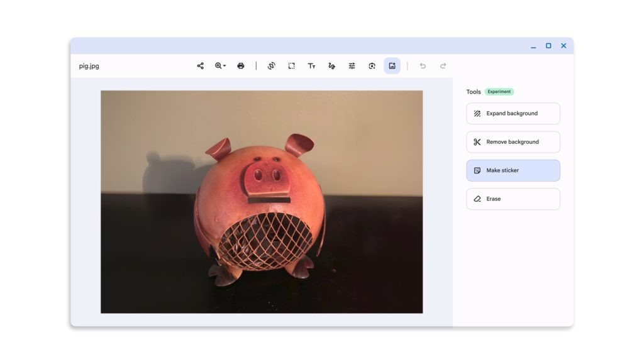Click the Experiment badge next to Tools

499,92
